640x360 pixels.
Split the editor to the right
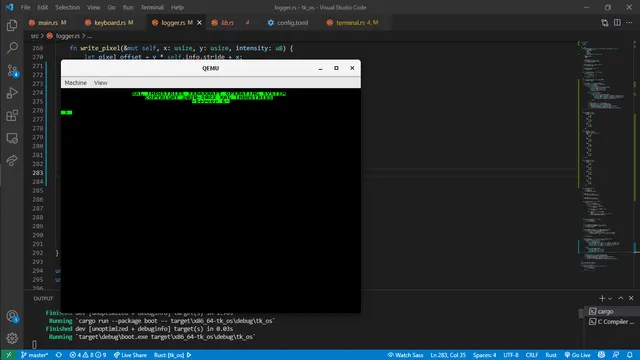pyautogui.click(x=617, y=23)
